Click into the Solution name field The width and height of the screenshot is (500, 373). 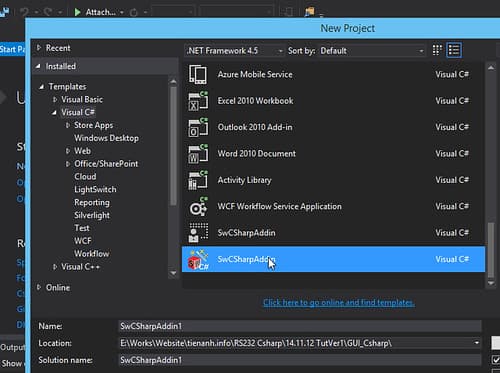300,360
